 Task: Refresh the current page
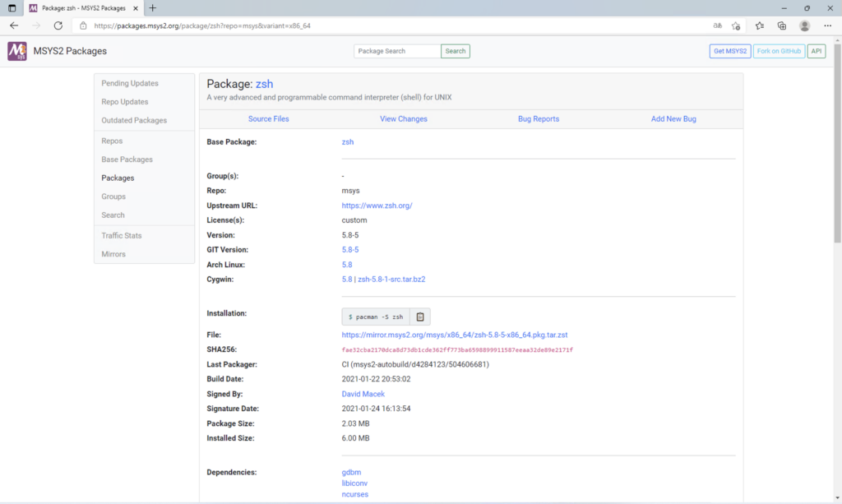[58, 25]
